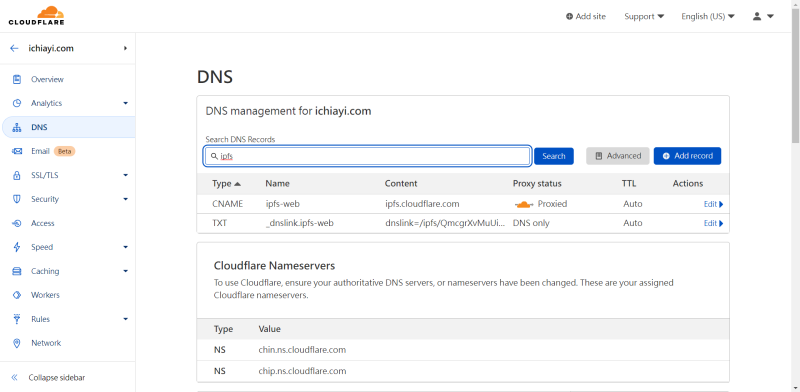Expand the Analytics sidebar section

[x=126, y=103]
